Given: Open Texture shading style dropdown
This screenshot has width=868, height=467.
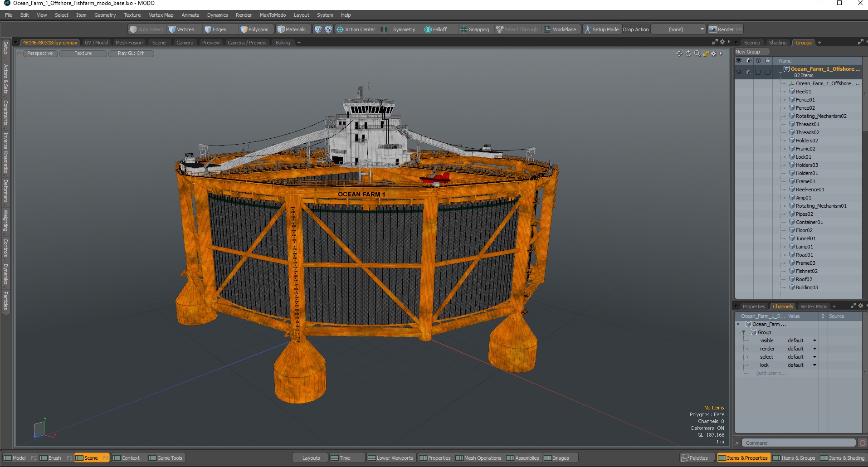Looking at the screenshot, I should coord(83,54).
